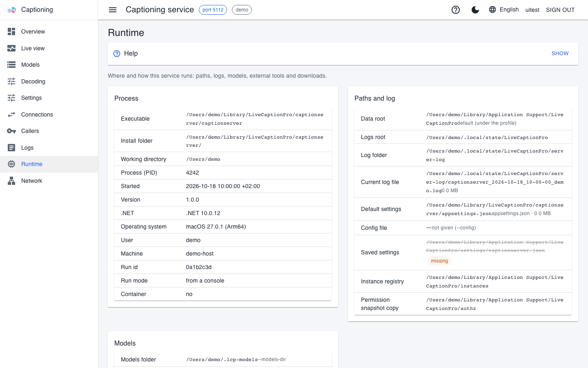Image resolution: width=588 pixels, height=368 pixels.
Task: Click the Current log file path
Action: [495, 182]
